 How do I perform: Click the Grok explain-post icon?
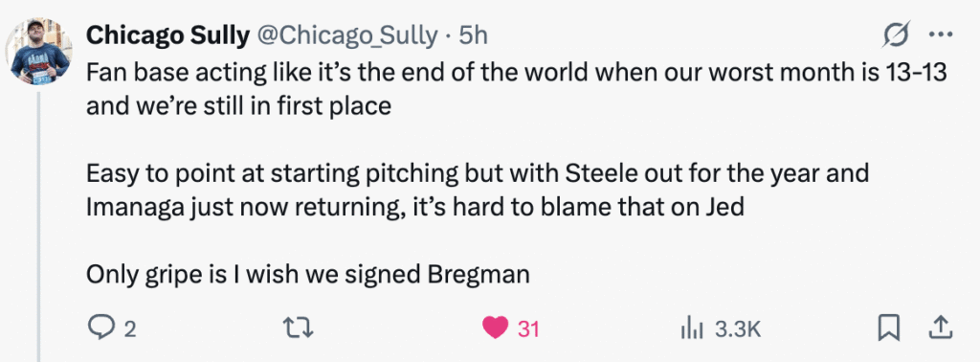tap(896, 35)
